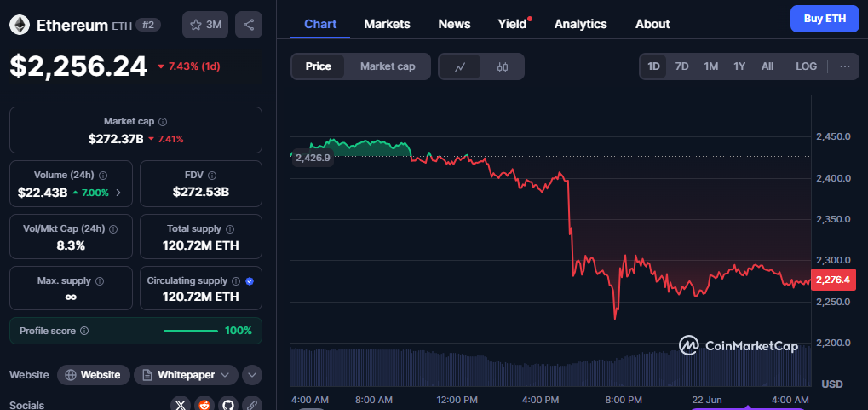Click the Buy ETH button
Image resolution: width=868 pixels, height=410 pixels.
(825, 18)
